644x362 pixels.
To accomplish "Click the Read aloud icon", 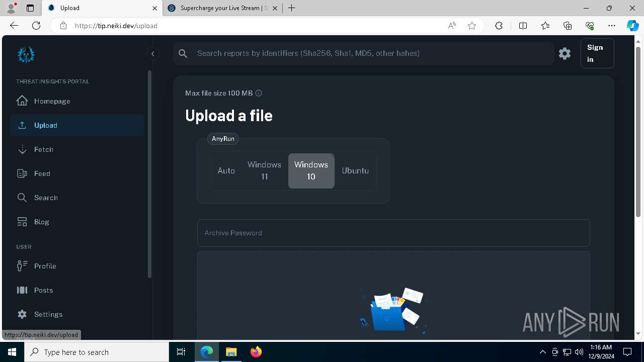I will [452, 26].
